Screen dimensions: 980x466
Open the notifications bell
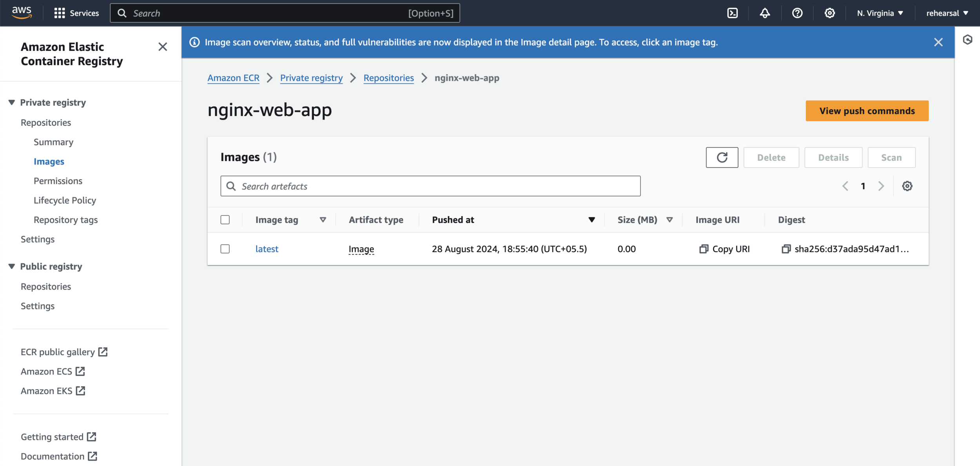point(764,13)
